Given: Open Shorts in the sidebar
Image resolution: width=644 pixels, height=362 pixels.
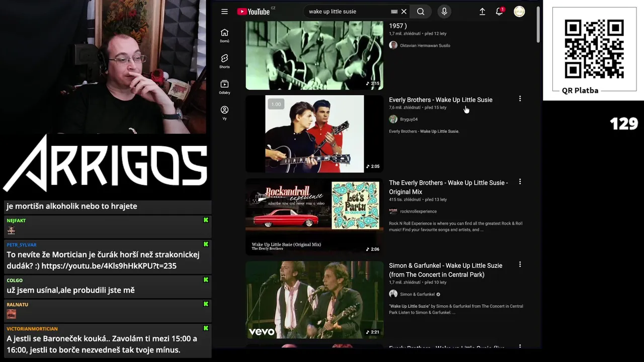Looking at the screenshot, I should 224,61.
